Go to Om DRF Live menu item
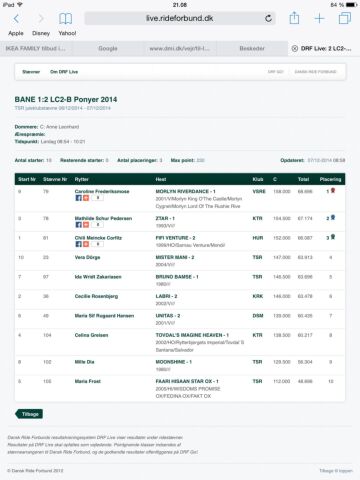The width and height of the screenshot is (360, 480). click(x=64, y=72)
